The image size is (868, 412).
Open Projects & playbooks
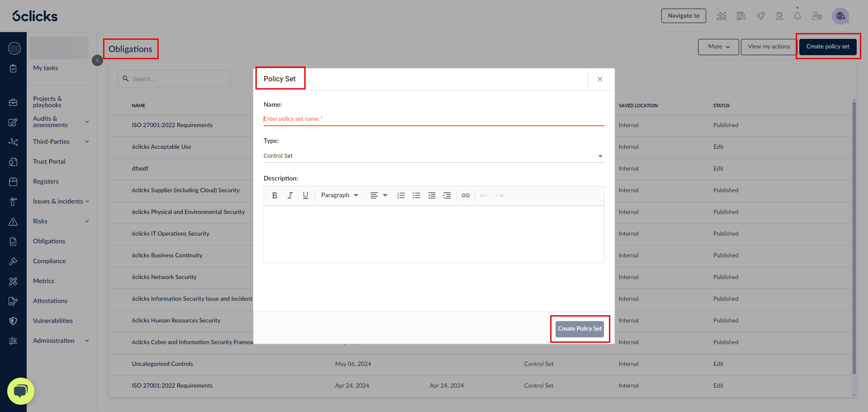(x=47, y=102)
